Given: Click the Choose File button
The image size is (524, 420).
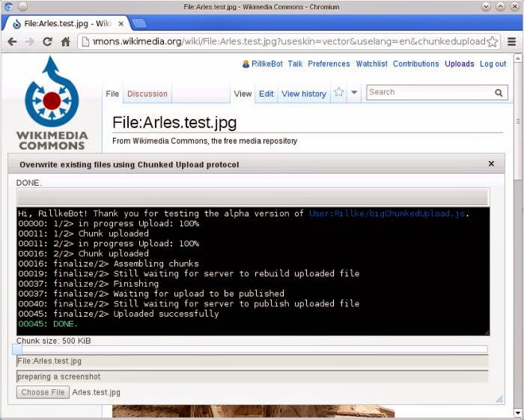Looking at the screenshot, I should point(43,392).
